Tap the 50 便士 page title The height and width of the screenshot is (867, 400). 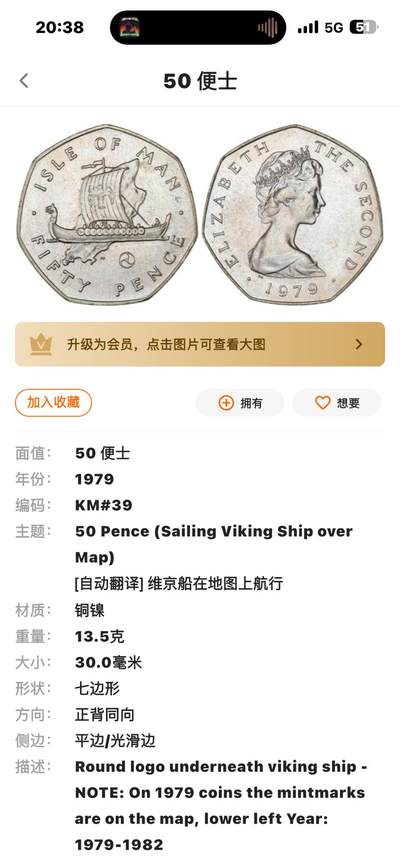coord(200,81)
